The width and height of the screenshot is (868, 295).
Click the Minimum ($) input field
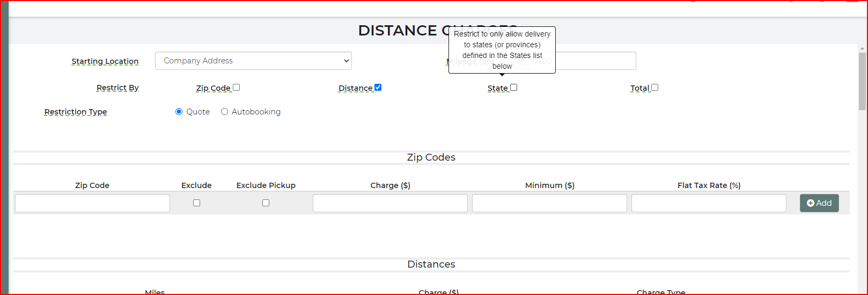click(549, 203)
